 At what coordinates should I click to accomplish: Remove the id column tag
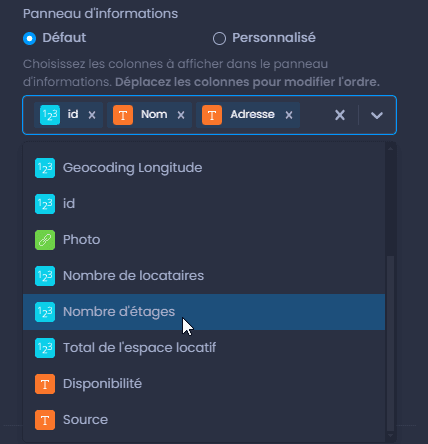92,115
